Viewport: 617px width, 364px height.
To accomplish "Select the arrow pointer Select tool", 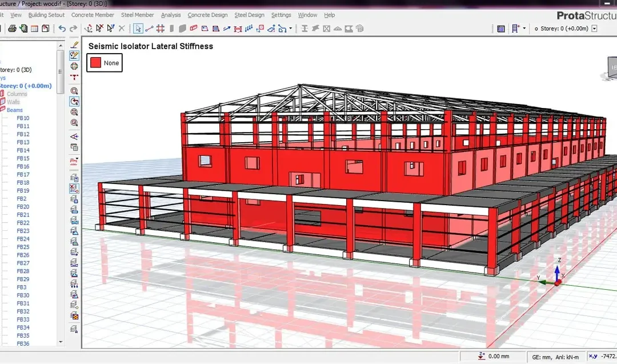I will coord(138,29).
